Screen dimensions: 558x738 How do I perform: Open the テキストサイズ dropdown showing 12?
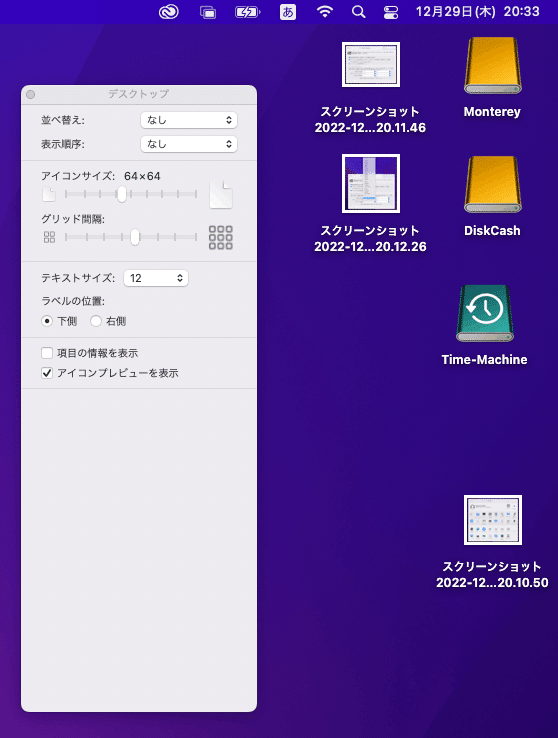[x=156, y=278]
